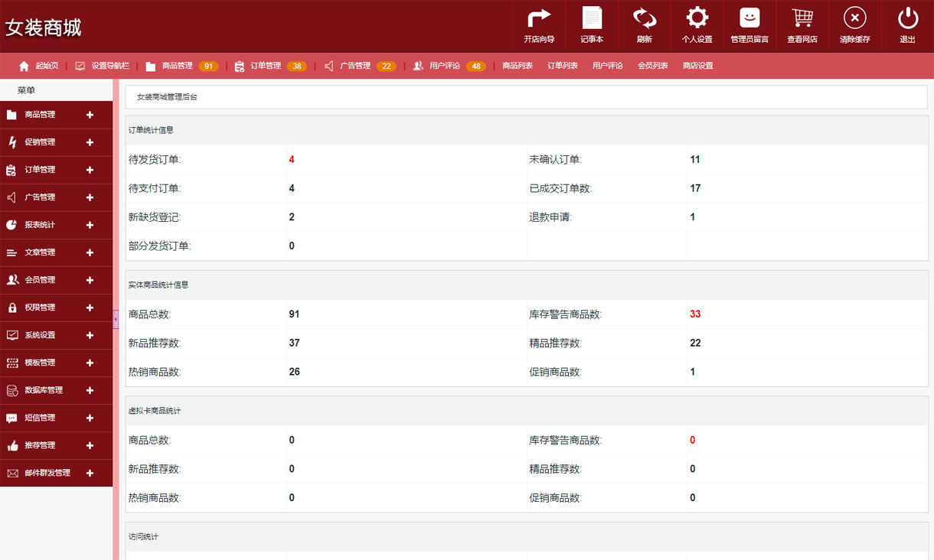Expand 报表统计 plus in sidebar
Image resolution: width=934 pixels, height=560 pixels.
pos(90,225)
